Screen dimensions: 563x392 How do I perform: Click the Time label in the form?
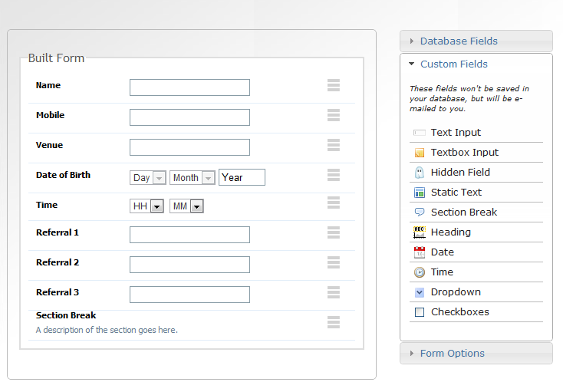[x=47, y=205]
